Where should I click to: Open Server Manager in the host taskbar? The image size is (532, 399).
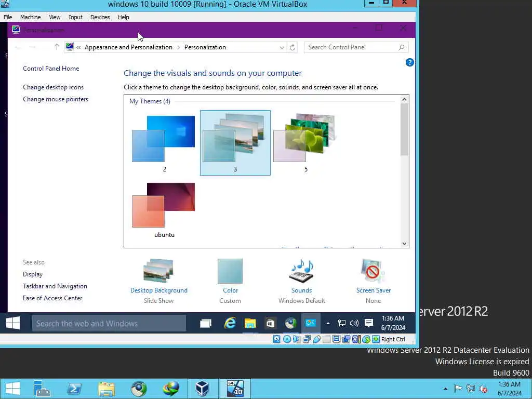click(42, 389)
